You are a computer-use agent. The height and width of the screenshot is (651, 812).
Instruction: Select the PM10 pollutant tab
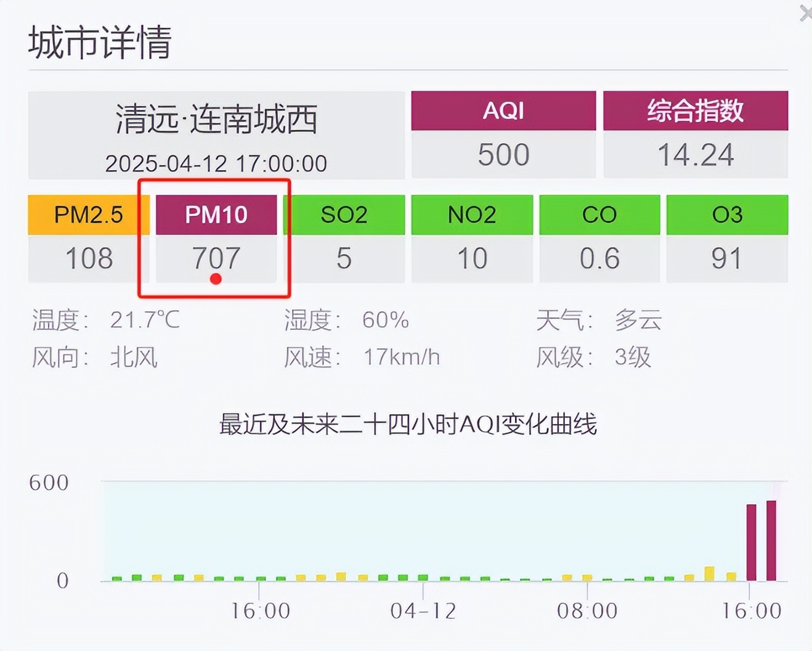click(216, 215)
